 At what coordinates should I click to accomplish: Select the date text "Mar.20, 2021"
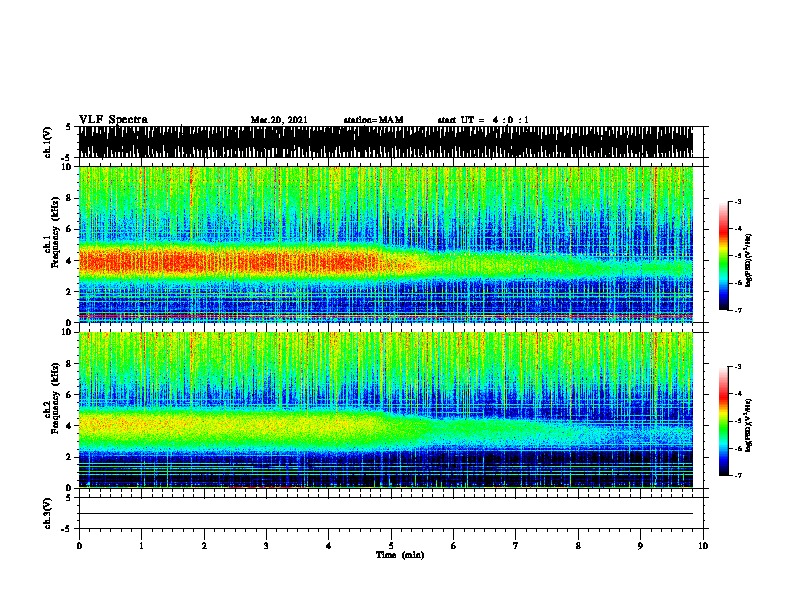[279, 120]
